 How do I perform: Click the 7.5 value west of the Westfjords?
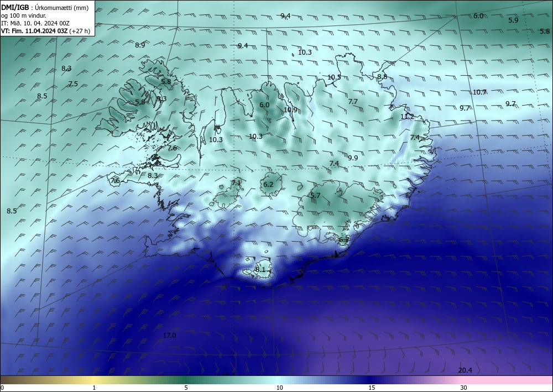click(73, 84)
